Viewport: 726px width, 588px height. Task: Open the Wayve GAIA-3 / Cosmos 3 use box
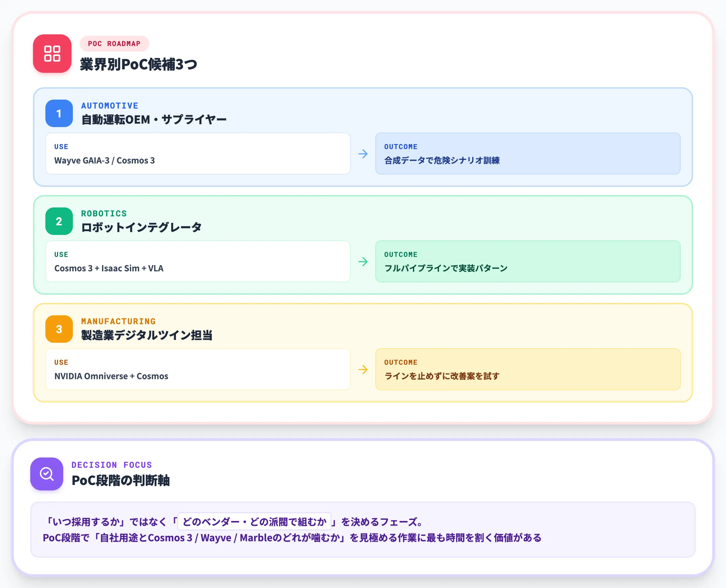click(198, 154)
